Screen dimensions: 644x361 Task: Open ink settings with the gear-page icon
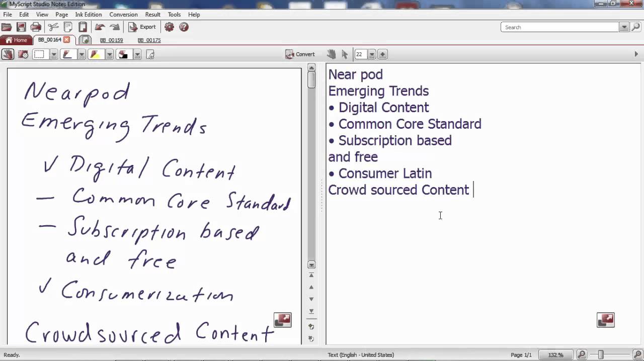click(x=23, y=54)
